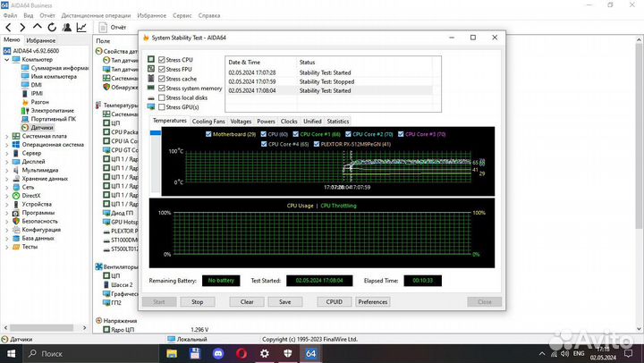Open the Файл menu
644x363 pixels.
(x=10, y=15)
